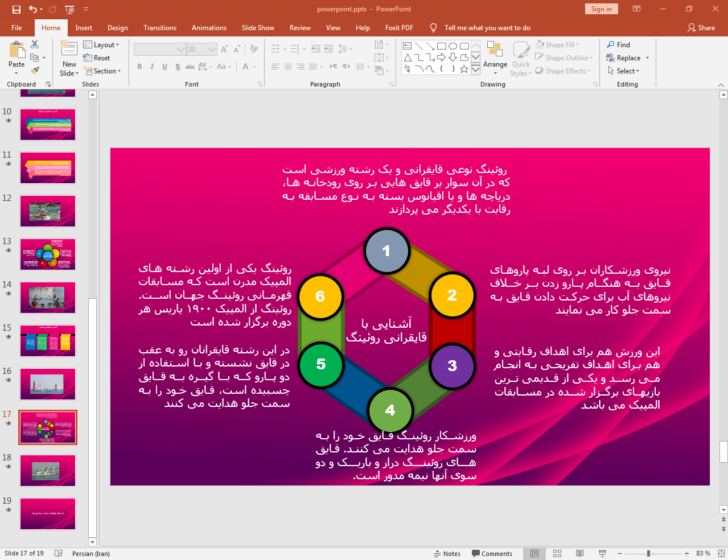Open the font name dropdown arrow

180,50
